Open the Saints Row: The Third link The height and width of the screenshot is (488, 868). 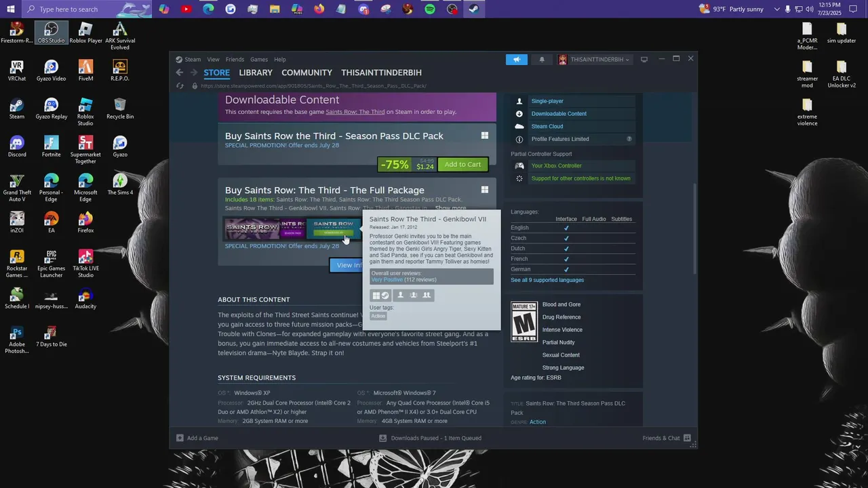(x=355, y=112)
